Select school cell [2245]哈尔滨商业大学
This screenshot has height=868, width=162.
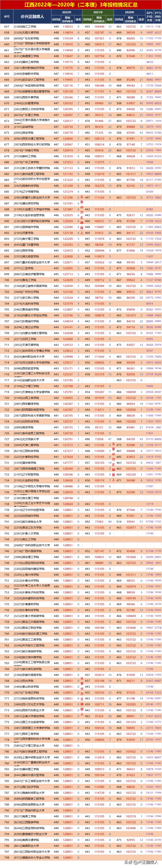(32, 522)
